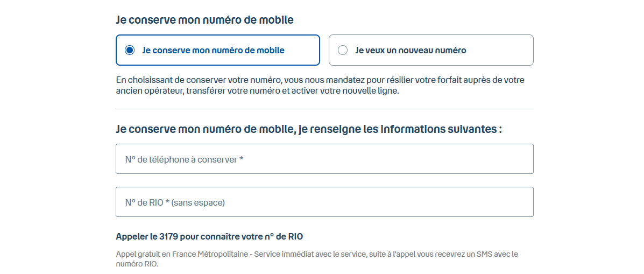The height and width of the screenshot is (274, 644).
Task: Click the bold label inside the selected option card
Action: pyautogui.click(x=213, y=50)
